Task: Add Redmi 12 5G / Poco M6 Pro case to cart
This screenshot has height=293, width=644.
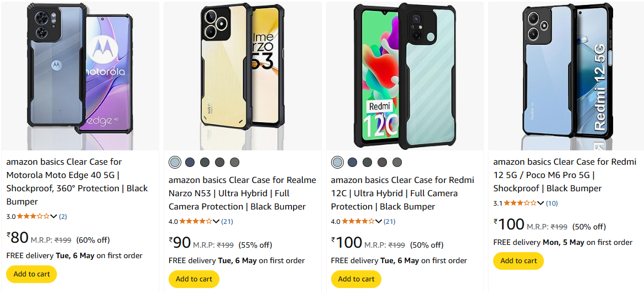Action: [519, 261]
